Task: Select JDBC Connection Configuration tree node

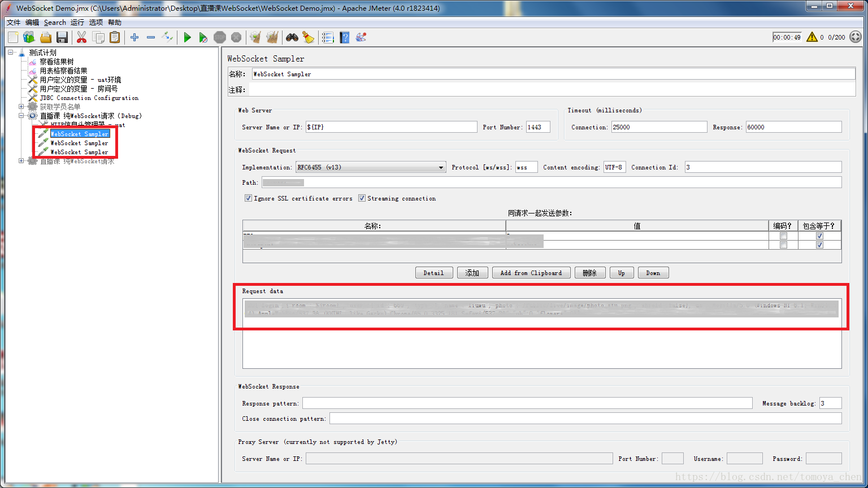Action: [89, 98]
